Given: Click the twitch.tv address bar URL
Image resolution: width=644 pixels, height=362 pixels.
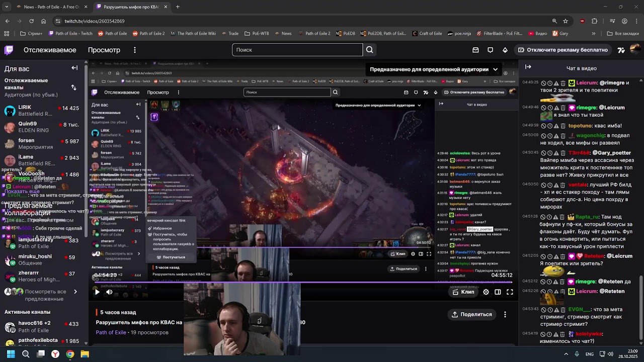Looking at the screenshot, I should (95, 21).
